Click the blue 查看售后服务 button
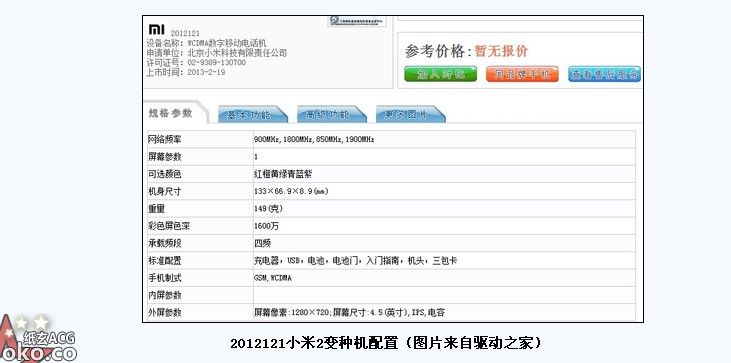This screenshot has width=731, height=363. pyautogui.click(x=605, y=74)
